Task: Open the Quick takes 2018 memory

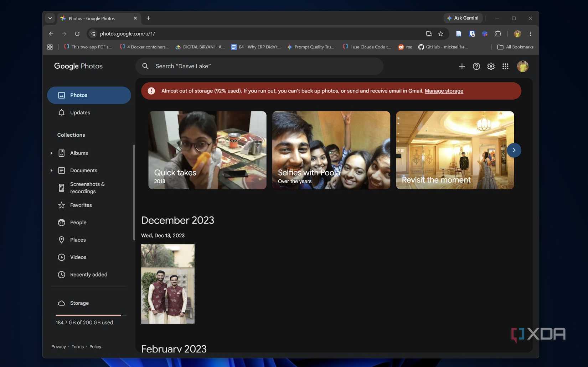Action: click(x=207, y=150)
